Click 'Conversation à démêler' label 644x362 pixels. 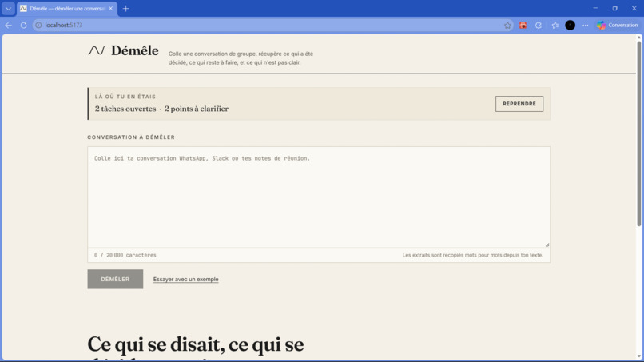[x=131, y=137]
